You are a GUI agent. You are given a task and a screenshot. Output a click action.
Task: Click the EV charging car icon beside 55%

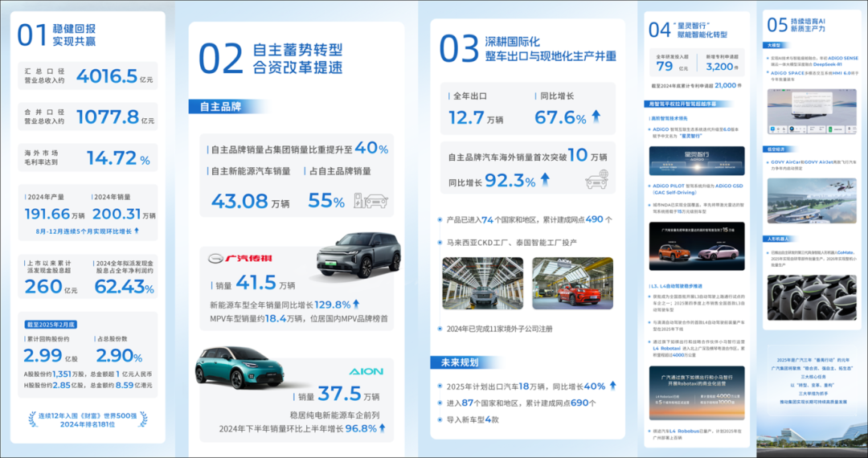coord(371,199)
